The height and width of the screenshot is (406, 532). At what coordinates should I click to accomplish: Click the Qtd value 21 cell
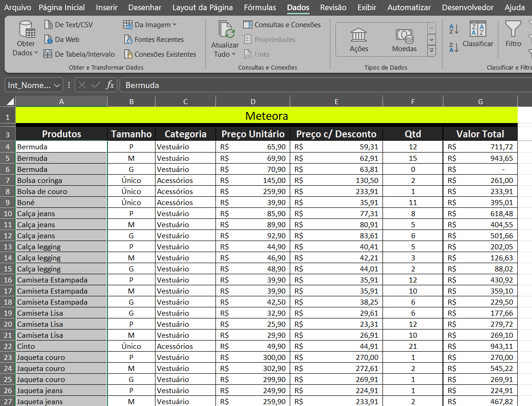(x=412, y=347)
